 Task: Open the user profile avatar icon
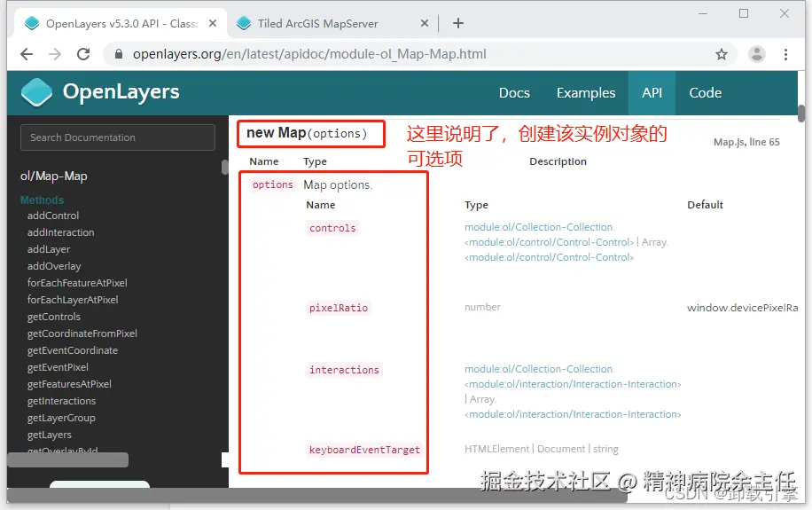756,54
